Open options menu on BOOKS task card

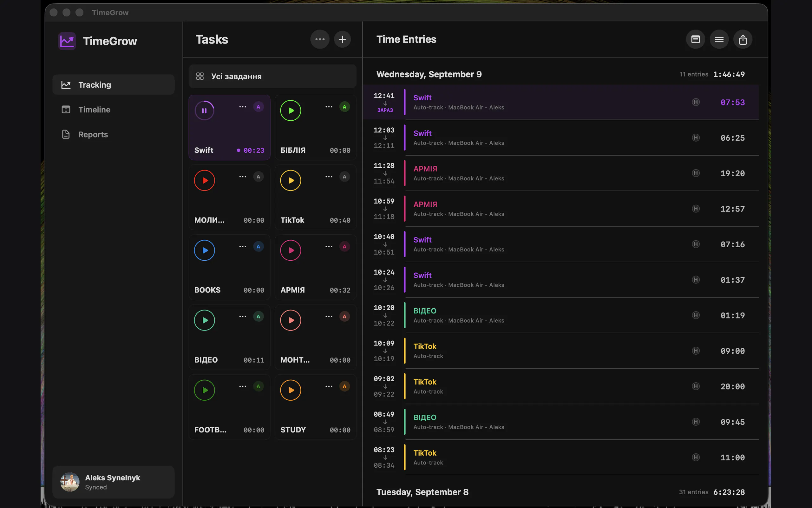(243, 247)
